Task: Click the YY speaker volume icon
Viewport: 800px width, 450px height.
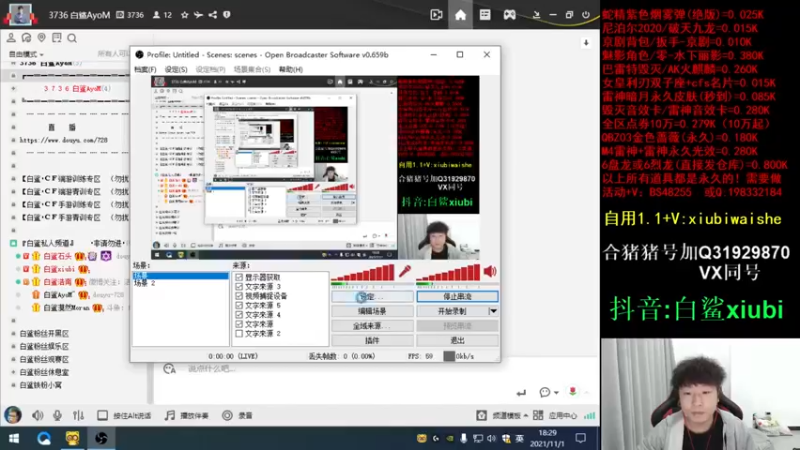Action: [x=37, y=415]
